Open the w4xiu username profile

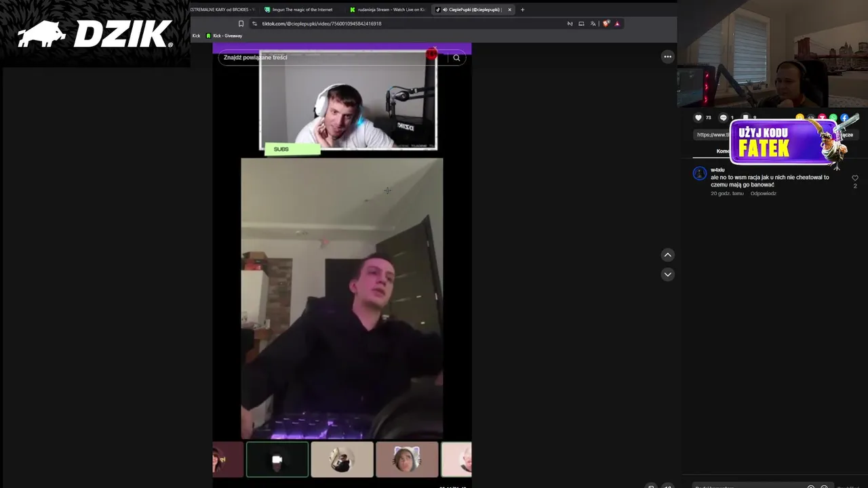[717, 169]
